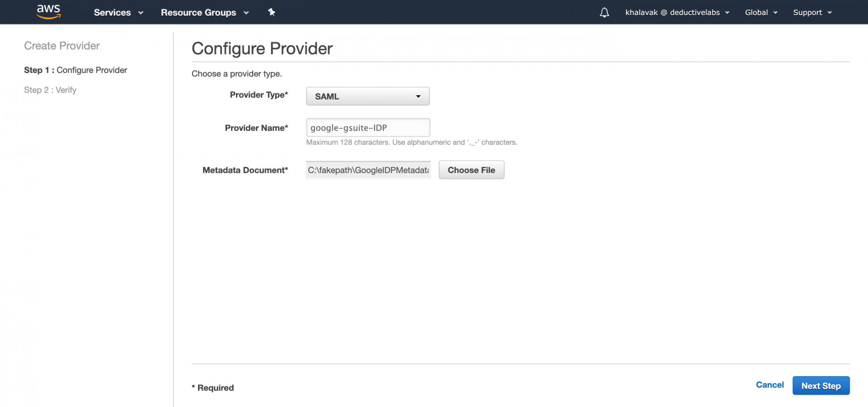The image size is (868, 407).
Task: Click the Cancel link
Action: pos(770,385)
